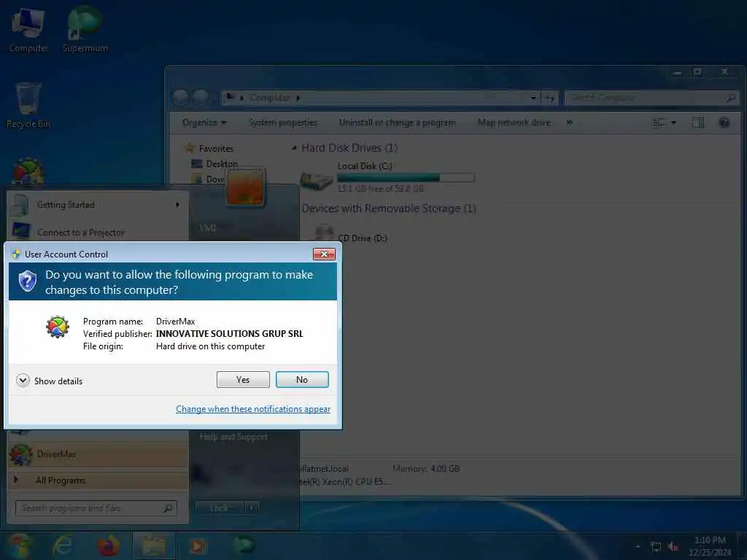Click the volume tray icon
The height and width of the screenshot is (560, 747).
[x=673, y=547]
